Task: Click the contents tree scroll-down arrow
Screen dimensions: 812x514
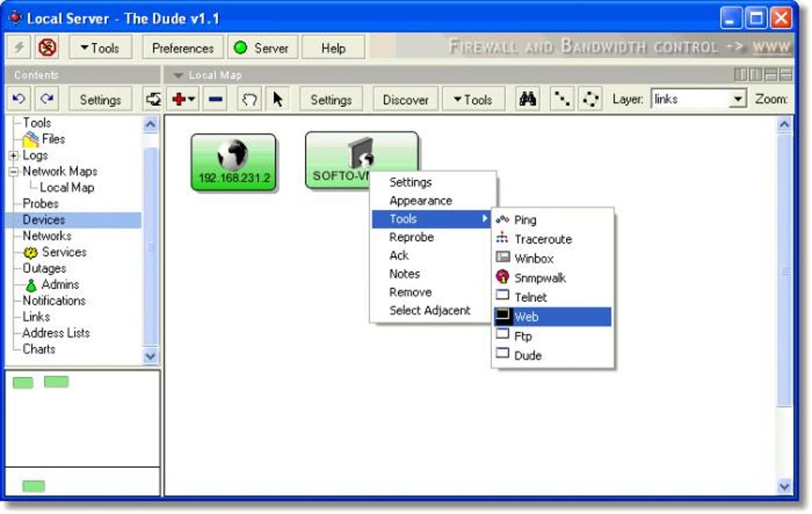Action: coord(150,356)
